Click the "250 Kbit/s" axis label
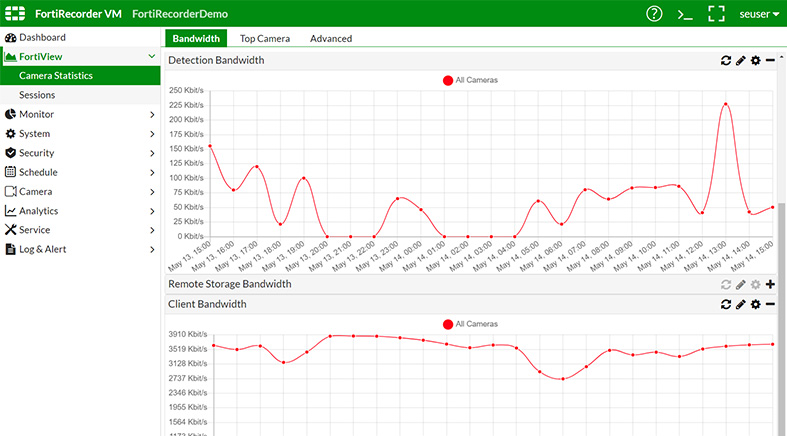This screenshot has width=787, height=436. pos(186,90)
